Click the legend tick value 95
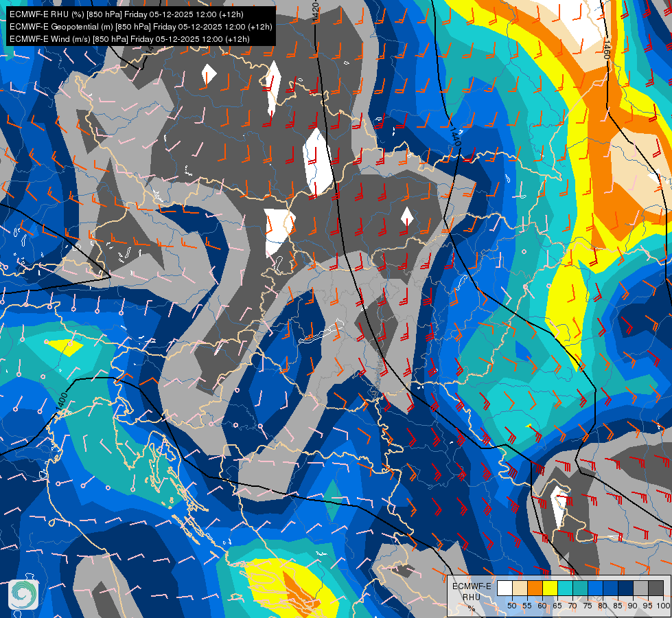 tap(647, 606)
